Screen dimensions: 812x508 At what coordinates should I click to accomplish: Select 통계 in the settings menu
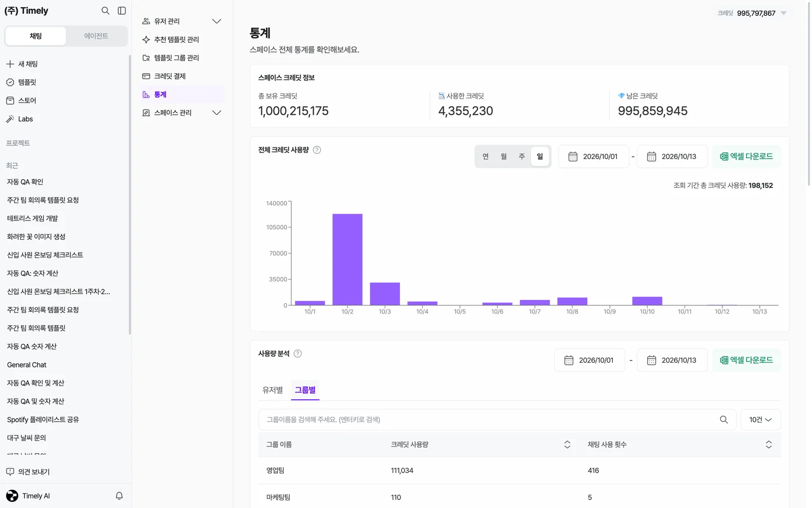[x=183, y=94]
